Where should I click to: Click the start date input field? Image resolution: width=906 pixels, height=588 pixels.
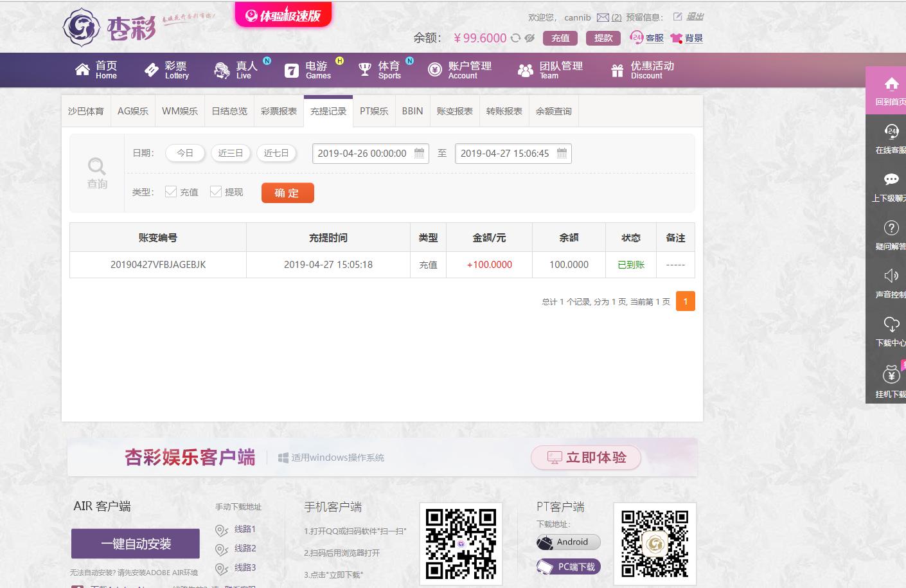point(371,154)
